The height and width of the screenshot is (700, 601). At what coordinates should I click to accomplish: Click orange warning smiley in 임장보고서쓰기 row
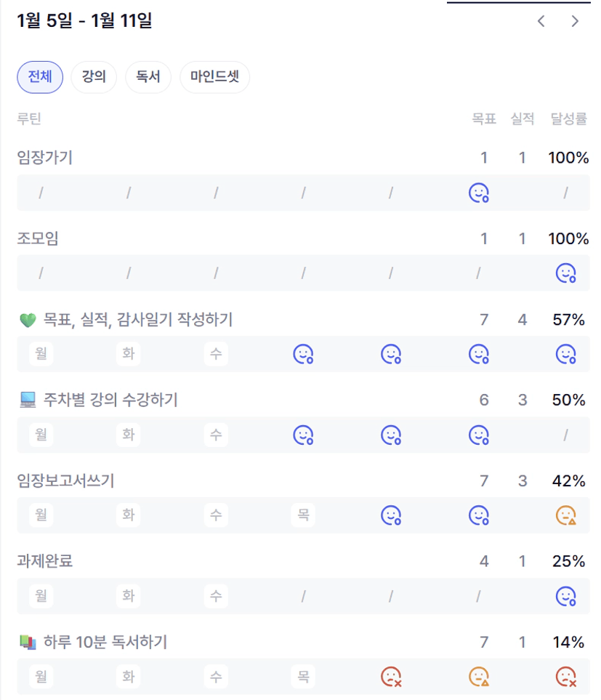(565, 515)
